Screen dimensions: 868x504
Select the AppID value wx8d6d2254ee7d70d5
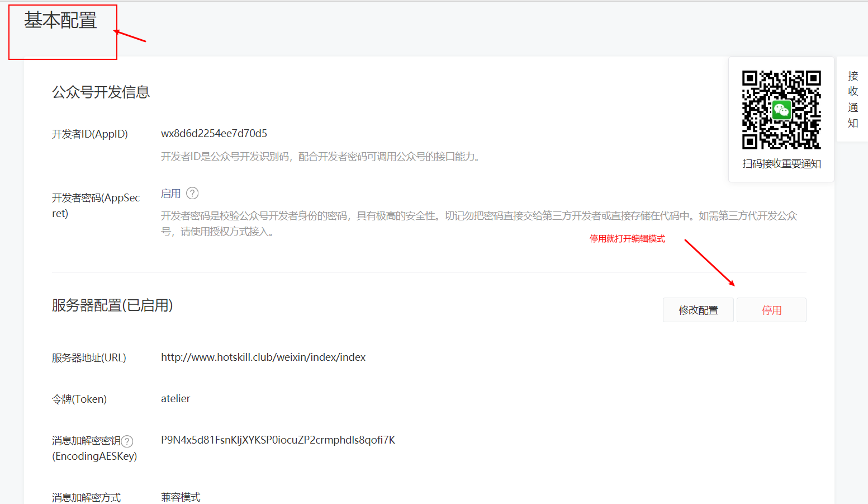[214, 133]
